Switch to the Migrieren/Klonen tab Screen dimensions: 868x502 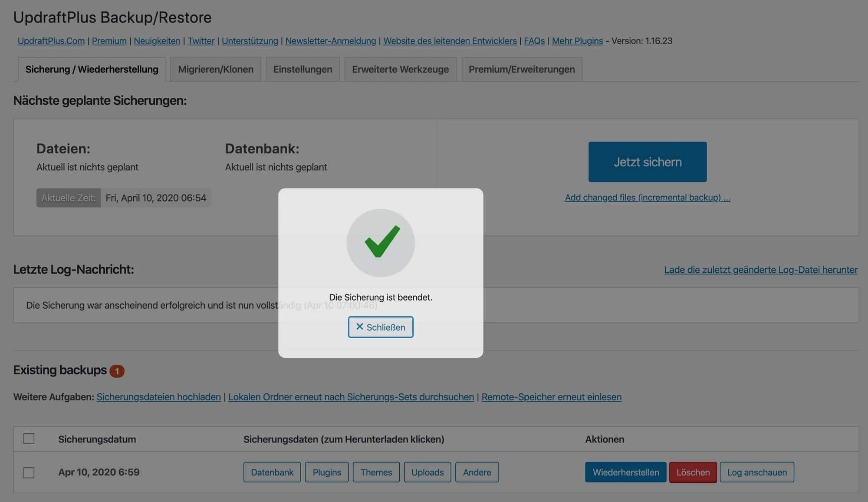215,69
